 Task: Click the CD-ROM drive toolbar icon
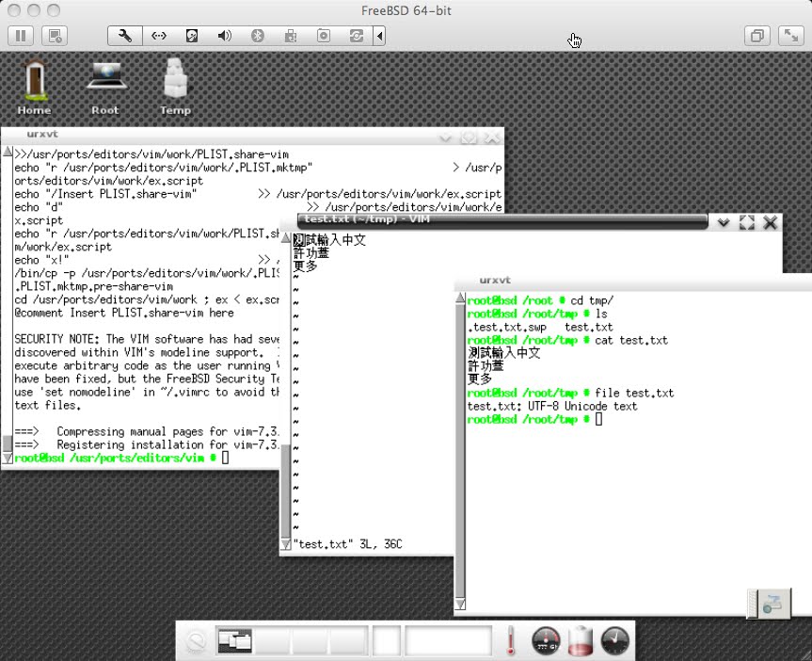[323, 35]
